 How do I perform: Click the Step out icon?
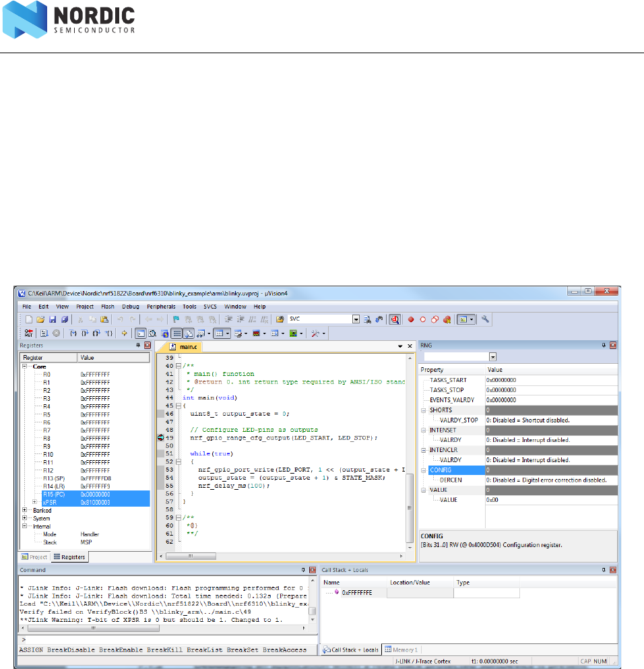pyautogui.click(x=97, y=333)
